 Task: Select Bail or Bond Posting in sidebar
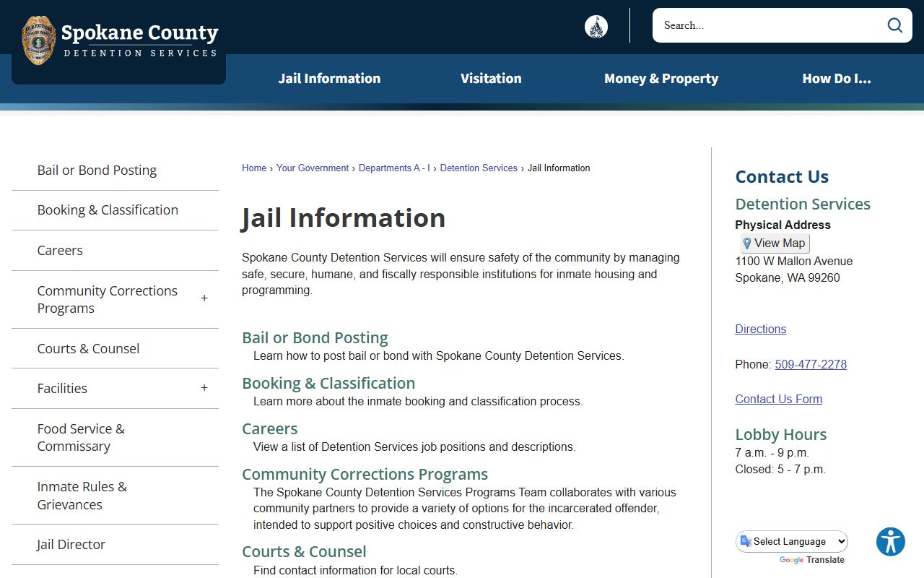pyautogui.click(x=97, y=171)
